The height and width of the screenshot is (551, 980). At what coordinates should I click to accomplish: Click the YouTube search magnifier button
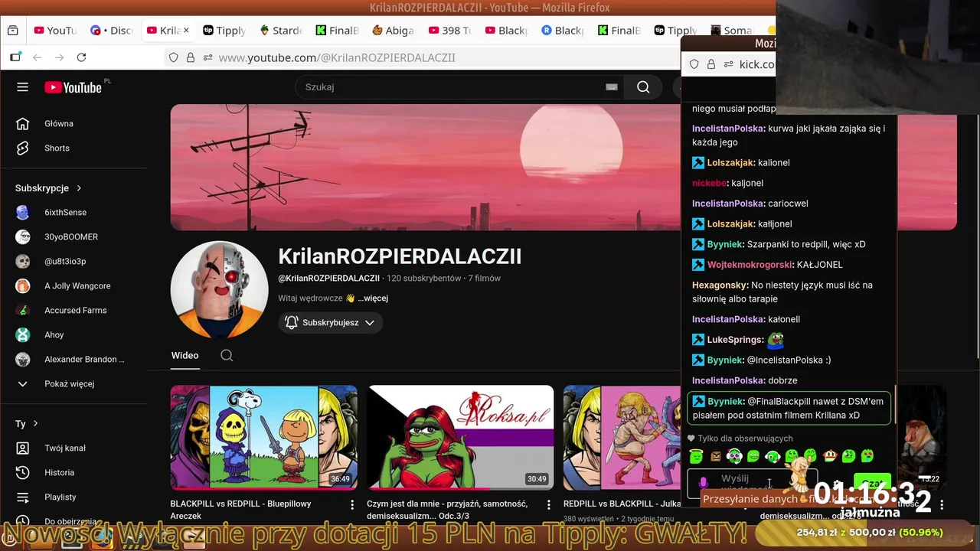tap(643, 87)
